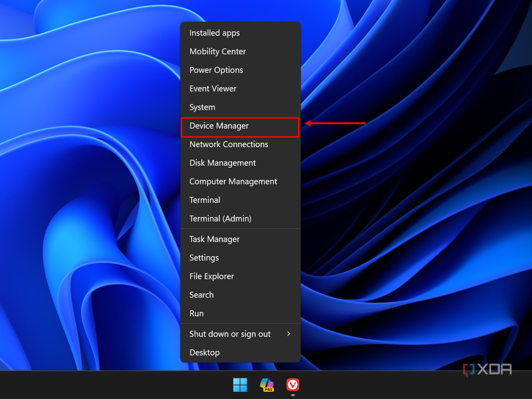Viewport: 532px width, 399px height.
Task: Open the Start menu from the taskbar
Action: pos(239,385)
